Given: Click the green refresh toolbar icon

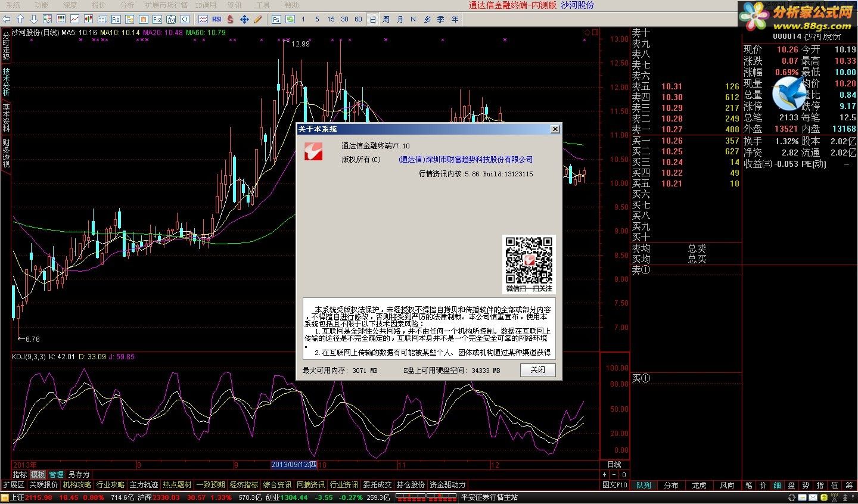Looking at the screenshot, I should tap(290, 19).
